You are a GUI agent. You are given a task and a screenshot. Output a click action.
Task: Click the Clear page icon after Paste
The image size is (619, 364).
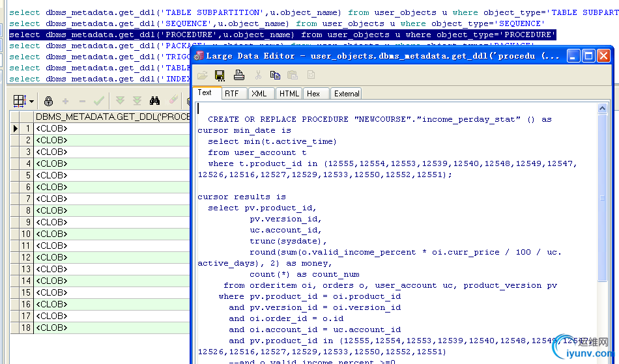tap(311, 75)
